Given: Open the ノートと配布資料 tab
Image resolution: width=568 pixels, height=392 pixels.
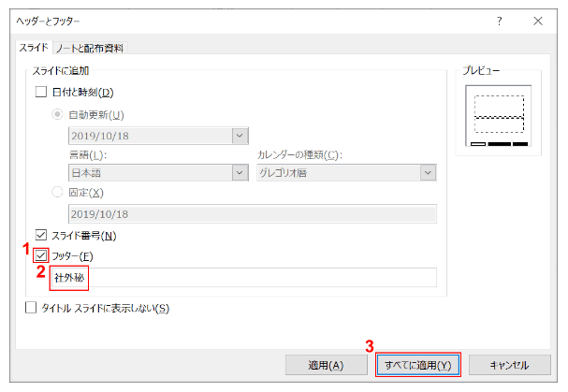Looking at the screenshot, I should click(89, 48).
